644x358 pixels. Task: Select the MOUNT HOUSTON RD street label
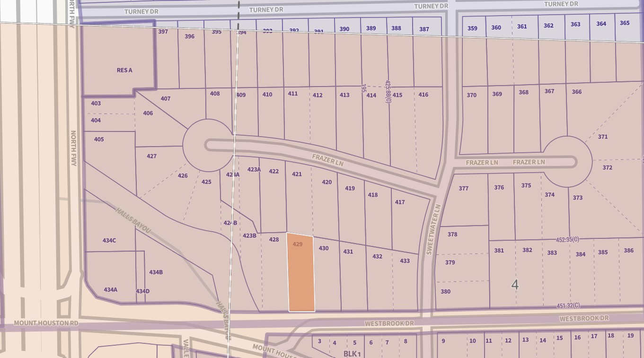coord(46,323)
